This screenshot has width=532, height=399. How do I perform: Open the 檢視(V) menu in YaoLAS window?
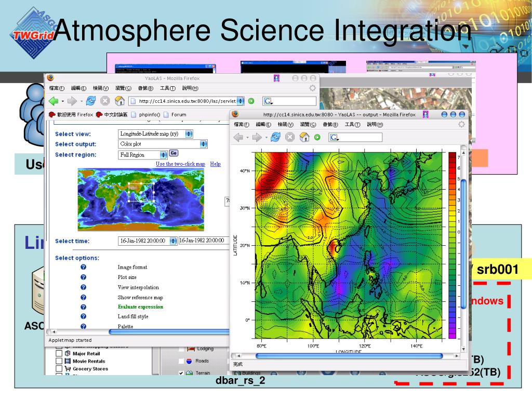101,88
